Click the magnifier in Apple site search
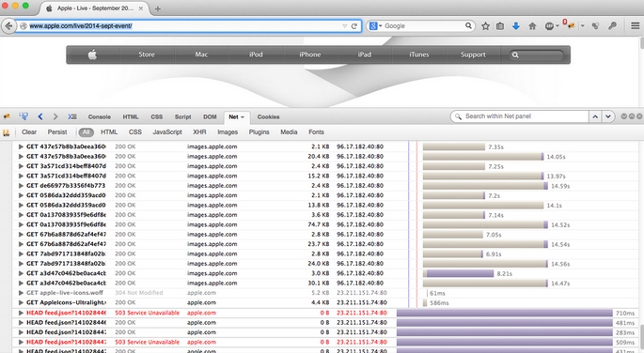 pos(515,55)
